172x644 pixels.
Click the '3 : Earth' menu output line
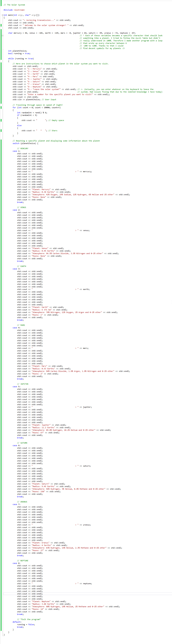(34, 74)
